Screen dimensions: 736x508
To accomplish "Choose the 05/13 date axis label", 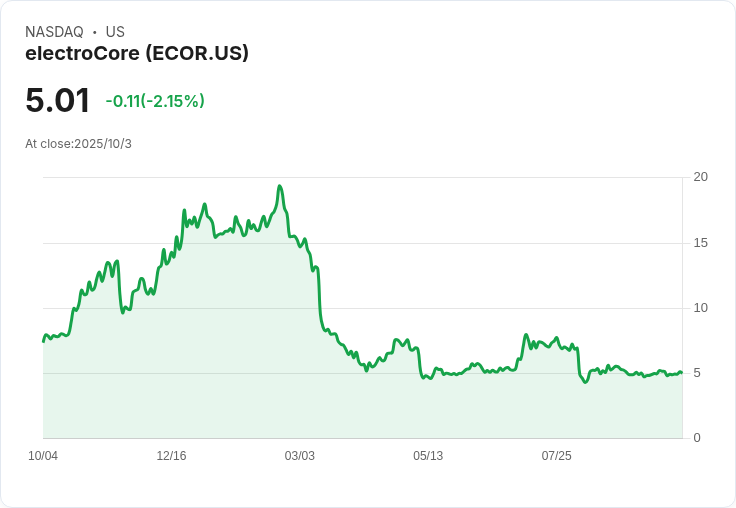I will (x=428, y=456).
